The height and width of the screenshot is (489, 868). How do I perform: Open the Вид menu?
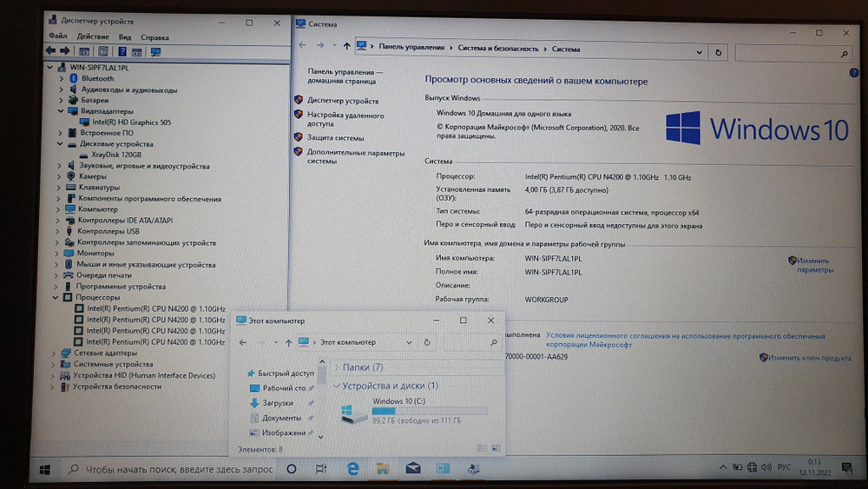pos(124,37)
